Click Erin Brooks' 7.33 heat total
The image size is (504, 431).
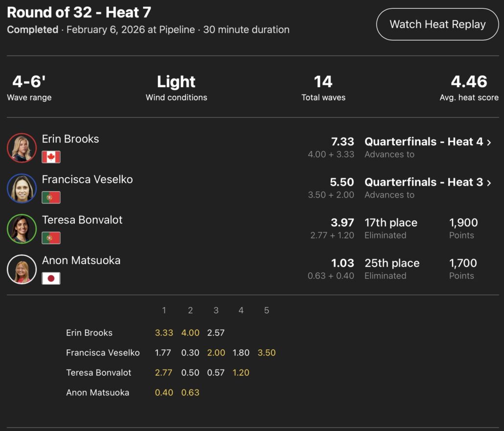(x=343, y=142)
